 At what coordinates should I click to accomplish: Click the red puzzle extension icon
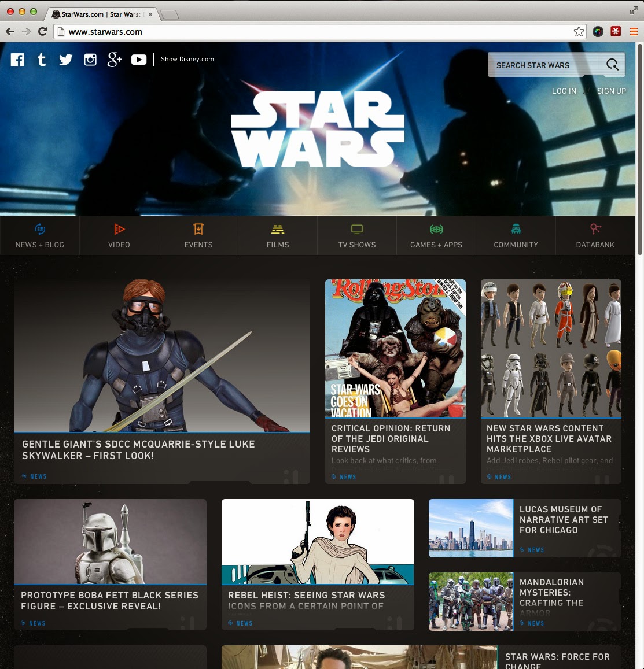click(616, 32)
